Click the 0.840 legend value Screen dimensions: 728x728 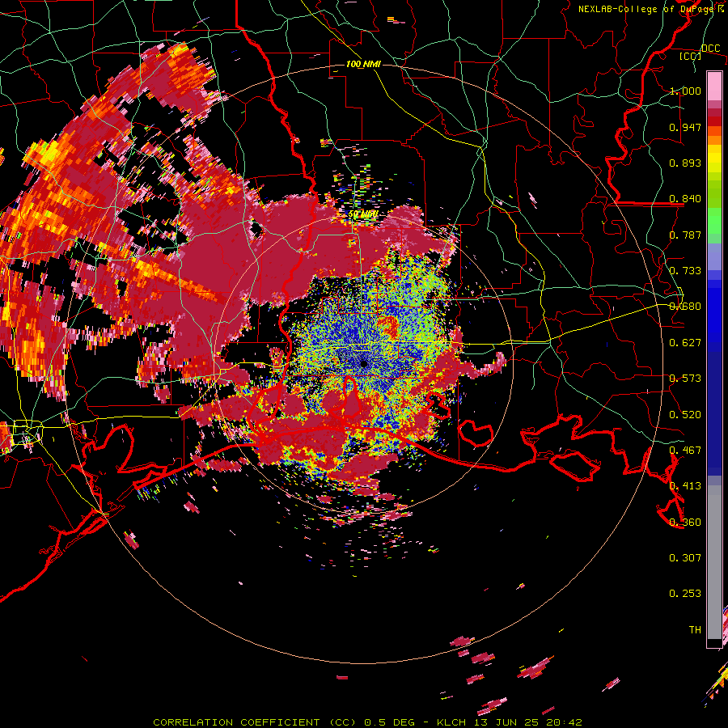coord(685,199)
